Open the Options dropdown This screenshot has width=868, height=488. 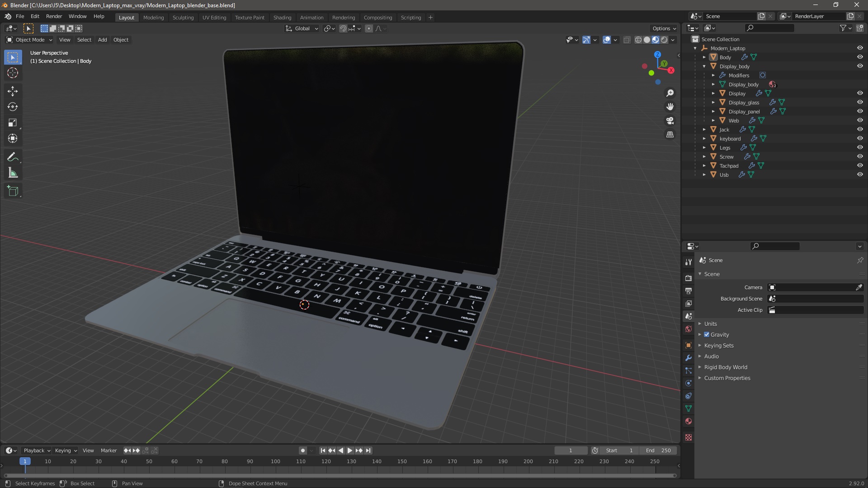click(x=664, y=28)
